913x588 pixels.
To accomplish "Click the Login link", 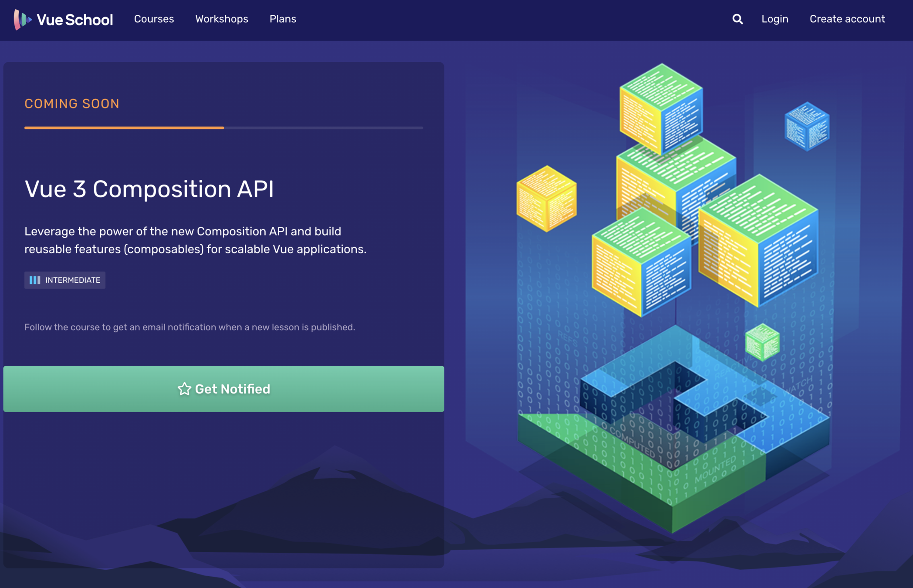I will (x=774, y=19).
